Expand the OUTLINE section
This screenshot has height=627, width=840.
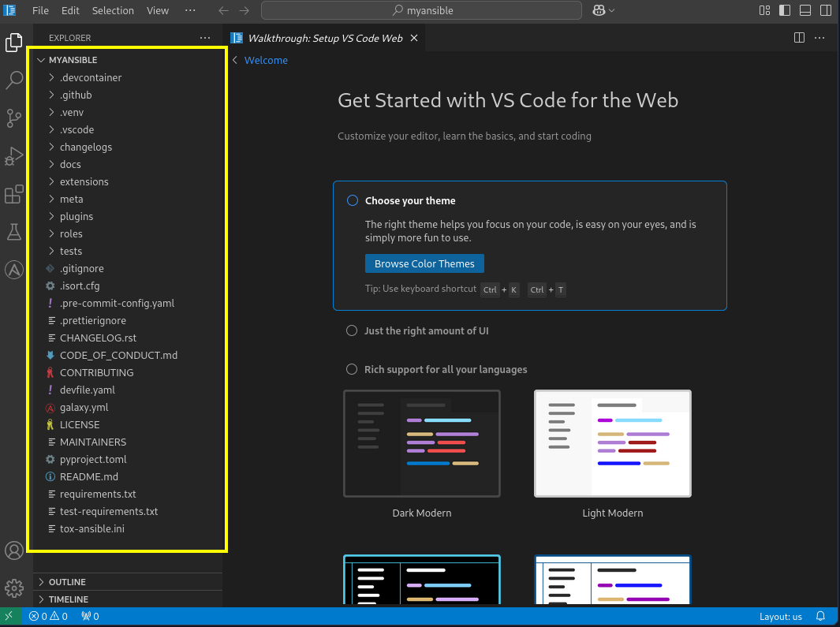[x=128, y=582]
